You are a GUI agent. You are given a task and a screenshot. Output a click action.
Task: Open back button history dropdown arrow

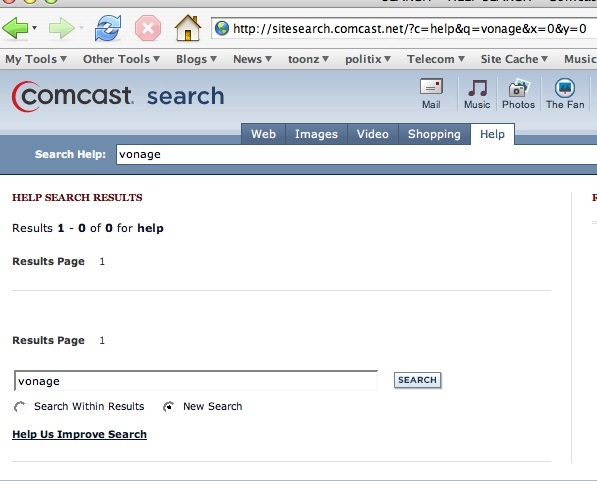(x=35, y=28)
